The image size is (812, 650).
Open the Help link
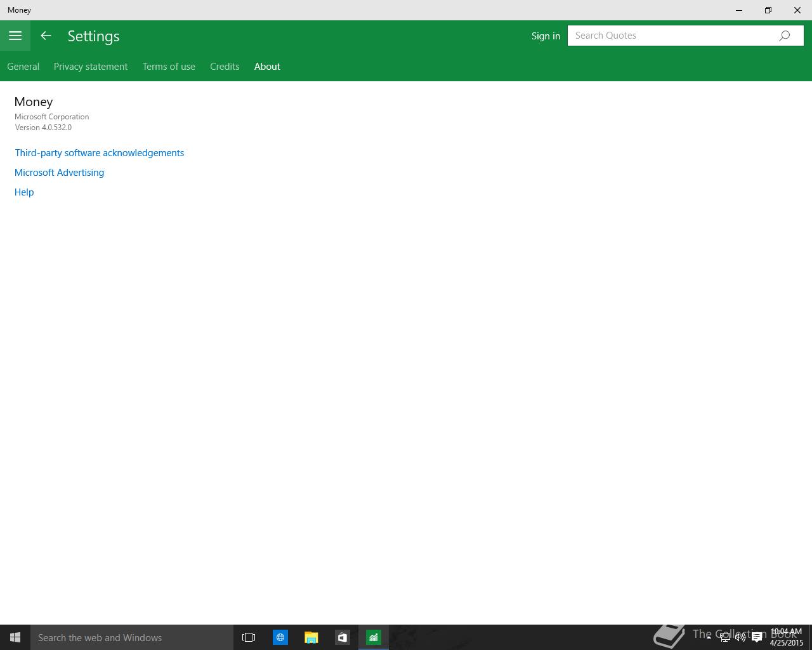[24, 192]
